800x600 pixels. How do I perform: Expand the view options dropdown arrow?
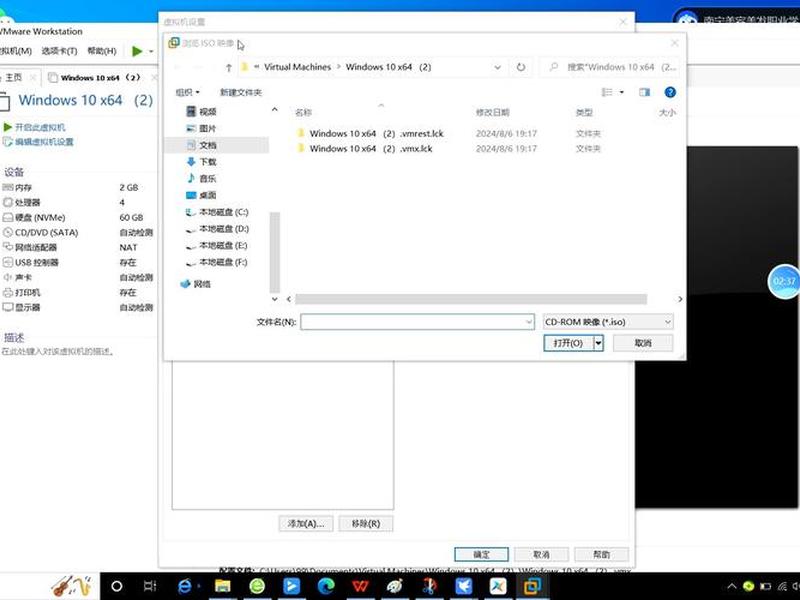click(x=621, y=92)
